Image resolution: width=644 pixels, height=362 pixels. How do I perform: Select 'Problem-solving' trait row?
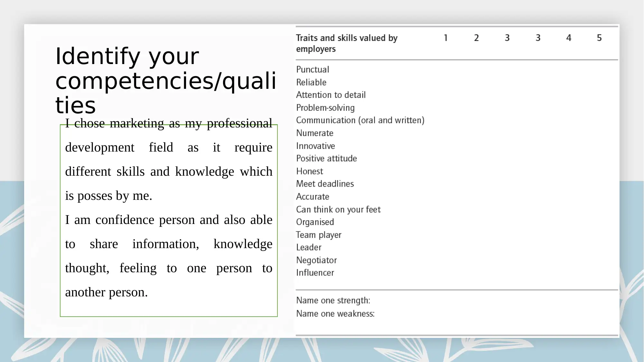click(325, 107)
